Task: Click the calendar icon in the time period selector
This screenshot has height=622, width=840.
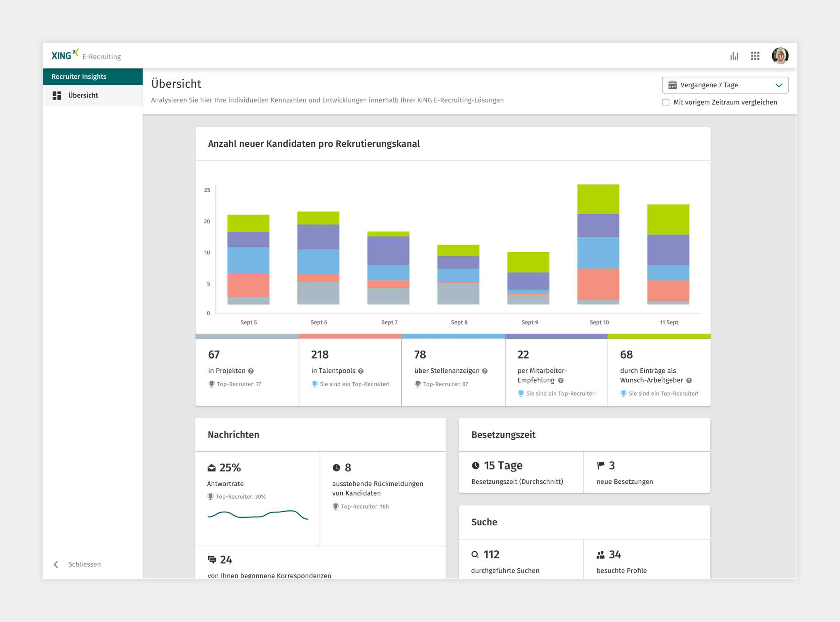Action: click(x=673, y=85)
